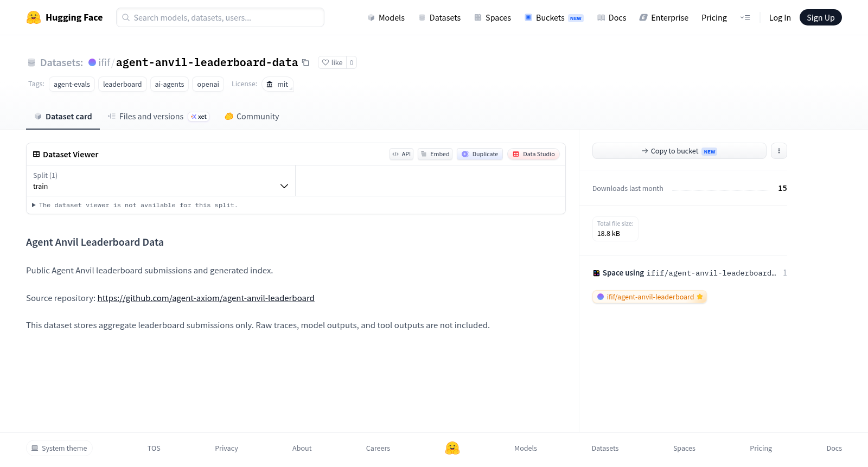868x467 pixels.
Task: Click the Hugging Face logo icon
Action: click(x=34, y=17)
